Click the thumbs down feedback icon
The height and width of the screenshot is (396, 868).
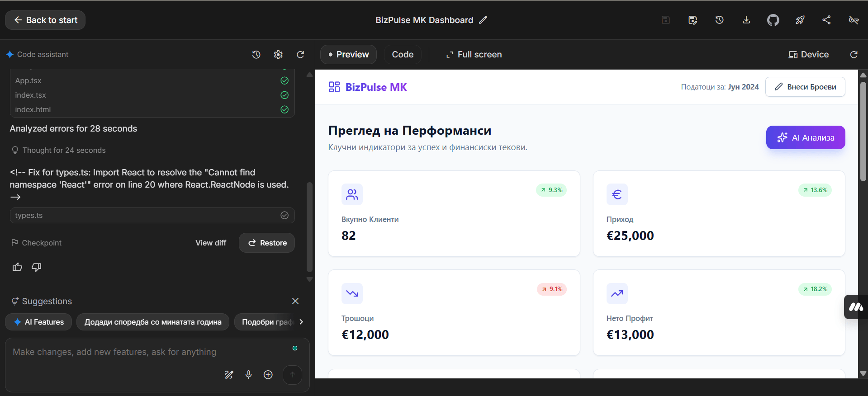point(37,267)
